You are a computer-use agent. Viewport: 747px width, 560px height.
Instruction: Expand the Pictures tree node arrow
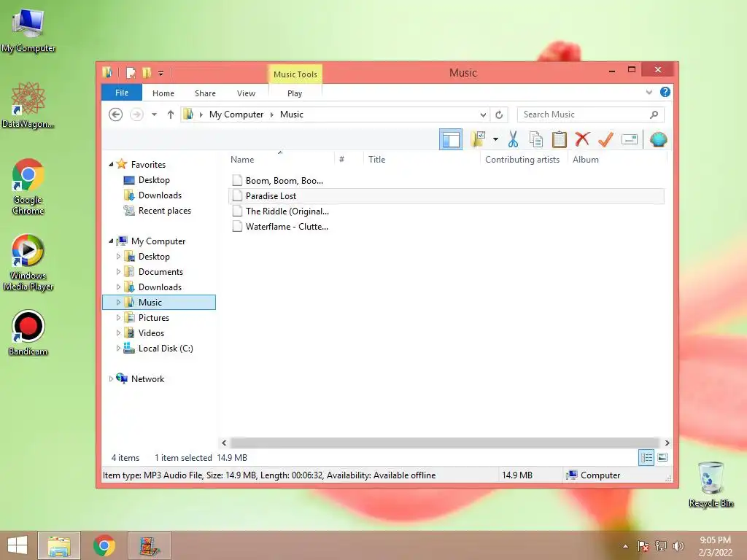(x=118, y=318)
